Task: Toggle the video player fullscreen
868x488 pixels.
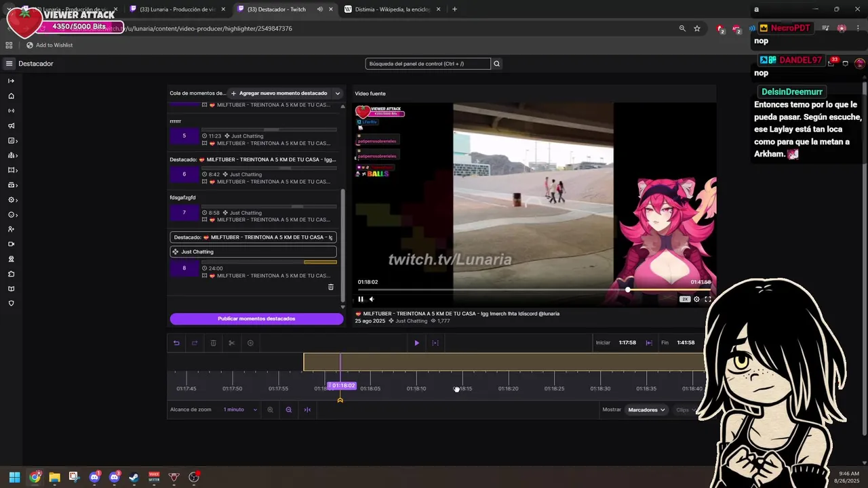Action: click(x=707, y=299)
